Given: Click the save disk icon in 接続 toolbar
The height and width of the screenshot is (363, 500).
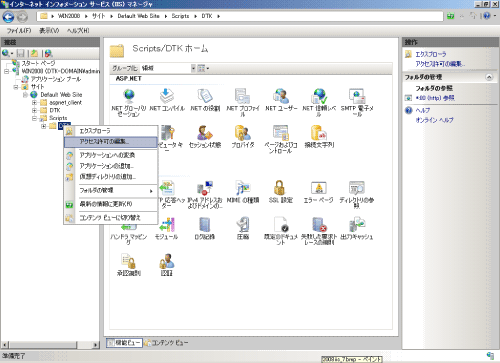Looking at the screenshot, I should (x=21, y=53).
